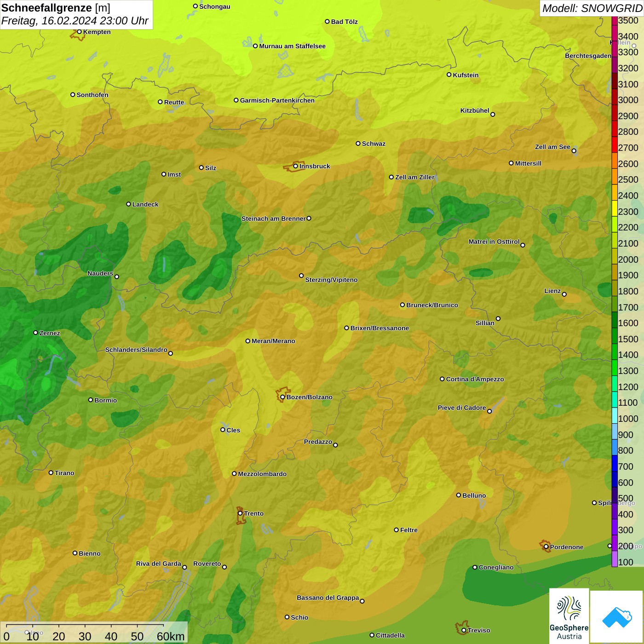Click the Nauders label
This screenshot has height=644, width=644.
[100, 273]
